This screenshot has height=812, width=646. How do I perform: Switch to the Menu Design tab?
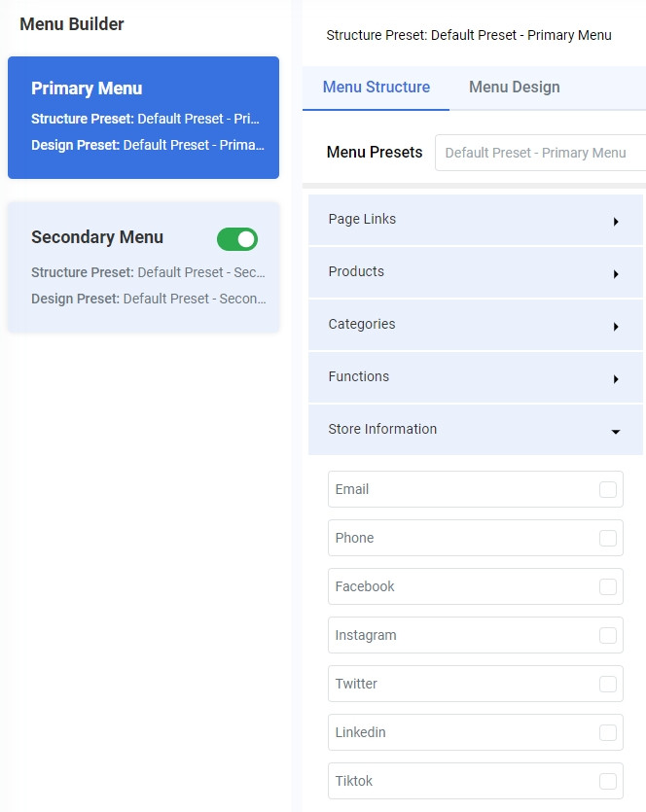coord(514,88)
